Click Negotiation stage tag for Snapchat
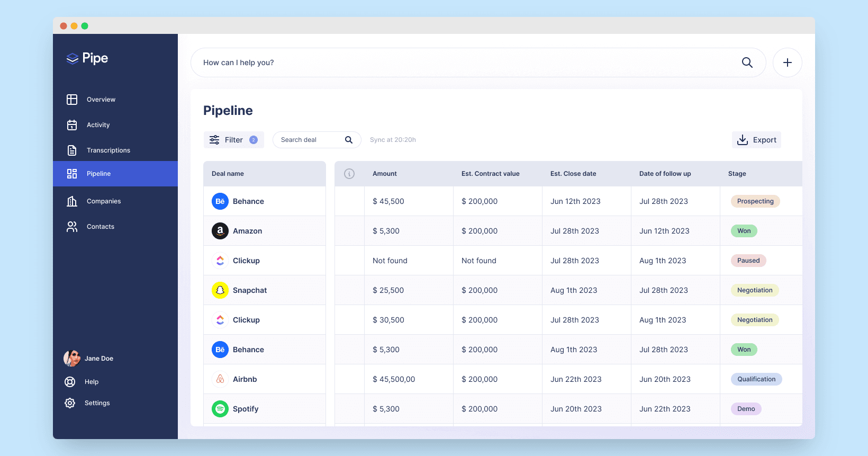 [x=755, y=290]
